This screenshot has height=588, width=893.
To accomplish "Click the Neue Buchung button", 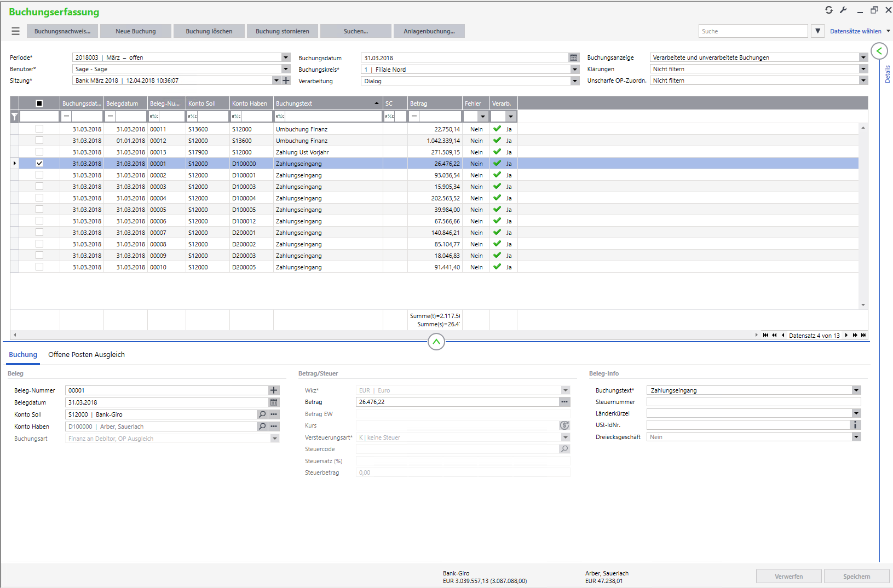I will tap(136, 31).
